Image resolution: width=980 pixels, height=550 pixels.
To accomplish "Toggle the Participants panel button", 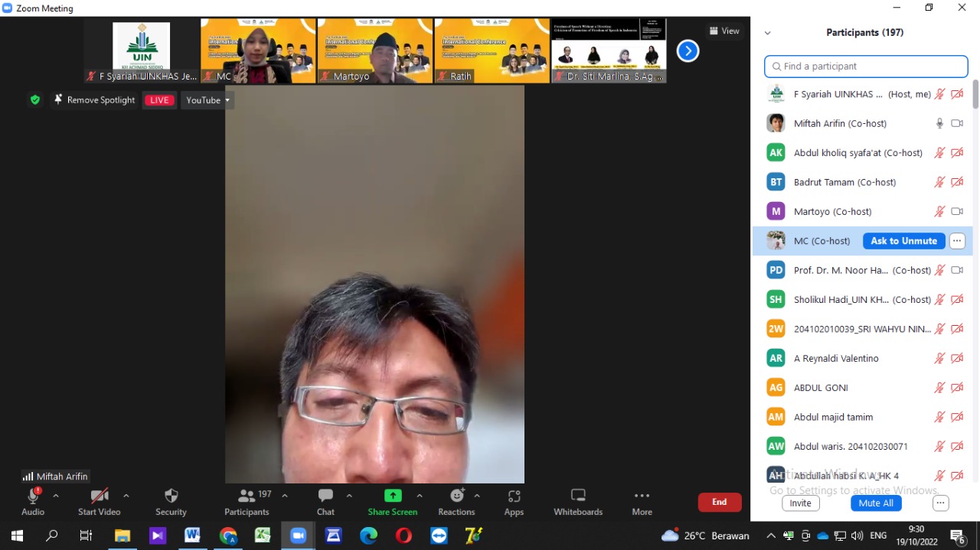I will tap(247, 502).
